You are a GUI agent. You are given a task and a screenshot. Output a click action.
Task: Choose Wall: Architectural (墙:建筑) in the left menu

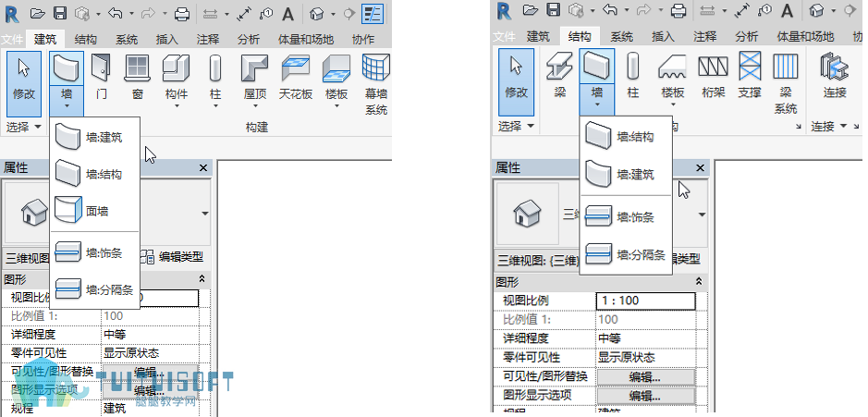coord(94,138)
